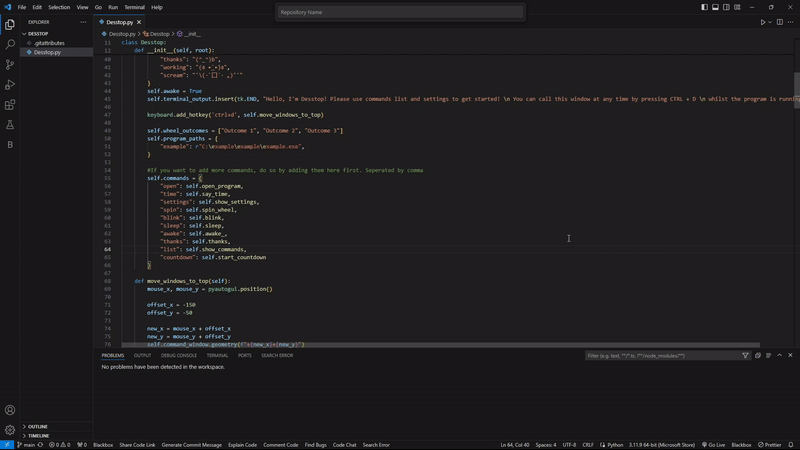Open the View menu
Viewport: 800px width, 450px height.
pyautogui.click(x=82, y=8)
